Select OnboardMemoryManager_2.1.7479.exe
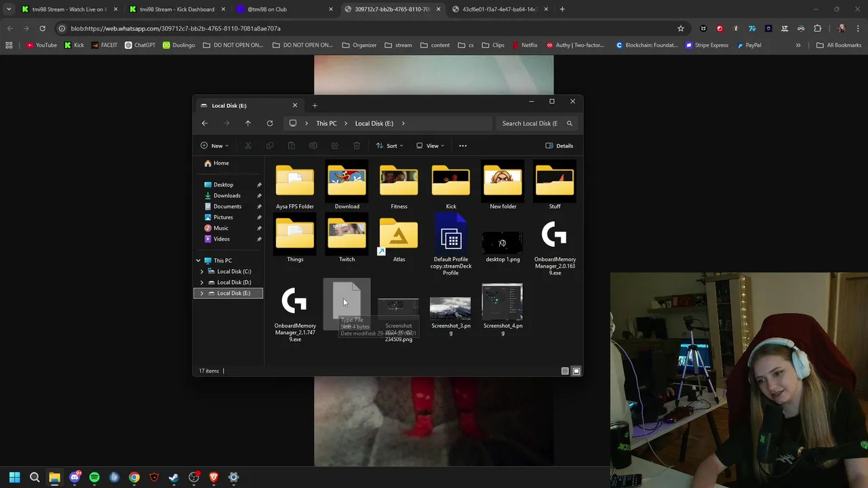 tap(295, 313)
